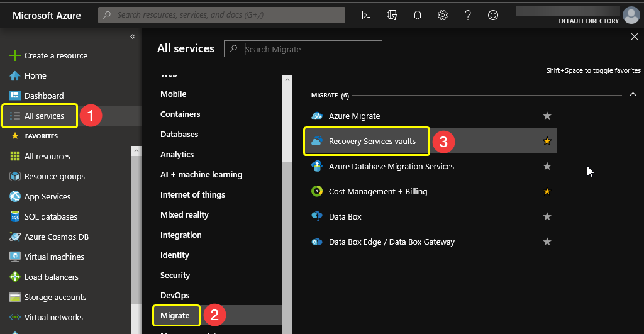Open Azure Migrate service link
The width and height of the screenshot is (644, 334).
tap(355, 116)
